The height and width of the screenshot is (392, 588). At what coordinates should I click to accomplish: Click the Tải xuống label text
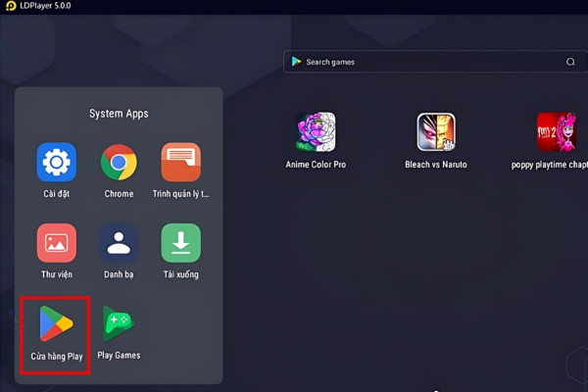coord(181,274)
